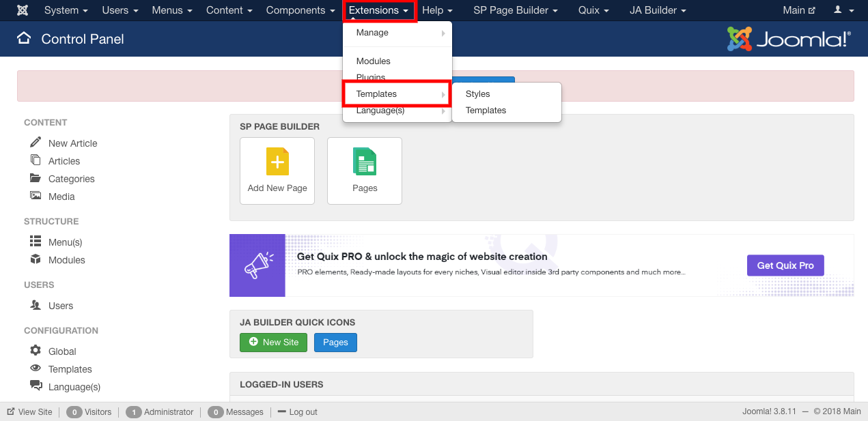Click the green Pages document icon
The width and height of the screenshot is (868, 421).
coord(365,162)
